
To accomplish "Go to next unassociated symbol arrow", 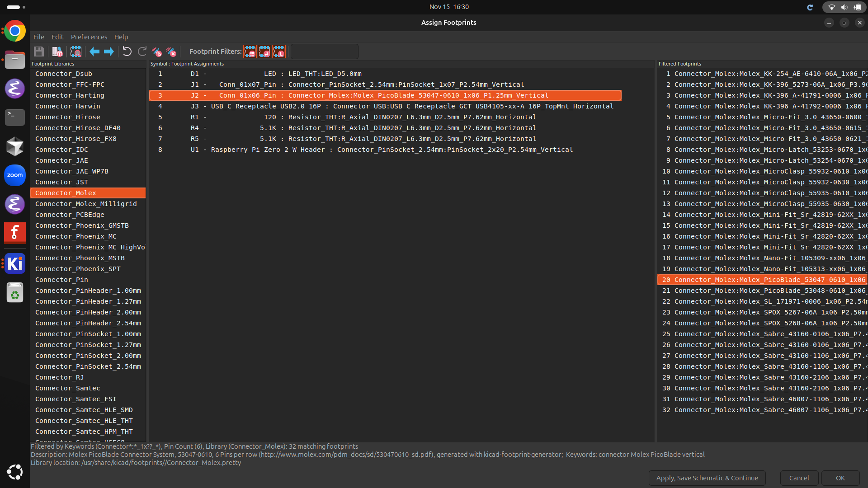I will click(x=109, y=52).
